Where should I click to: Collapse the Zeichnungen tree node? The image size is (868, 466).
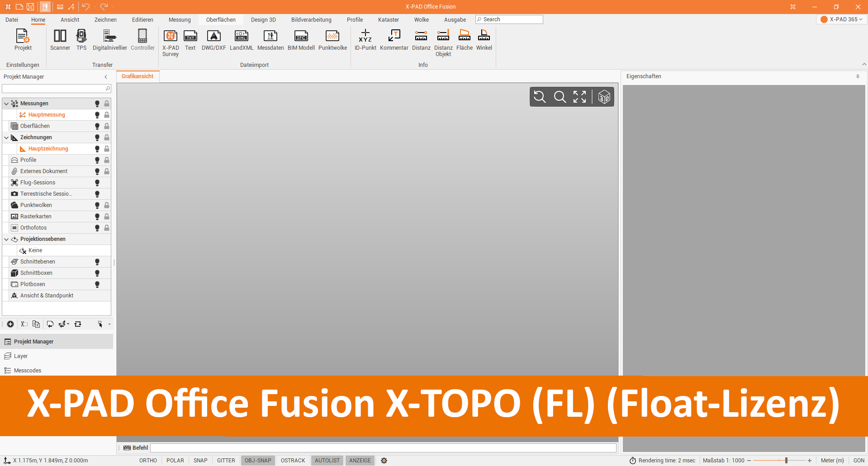[x=6, y=137]
